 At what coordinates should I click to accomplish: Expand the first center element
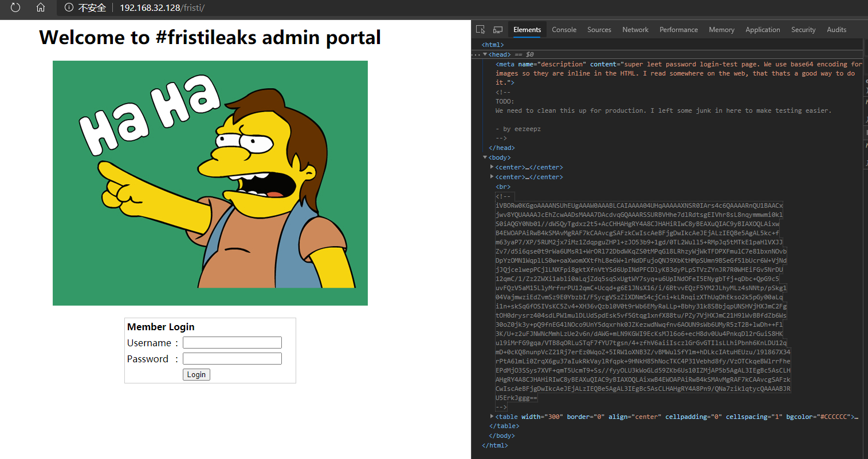492,167
